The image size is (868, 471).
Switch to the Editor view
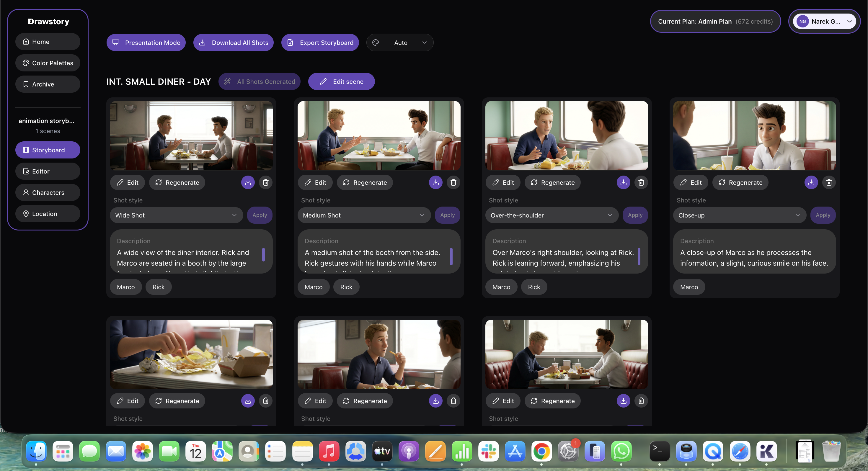48,171
